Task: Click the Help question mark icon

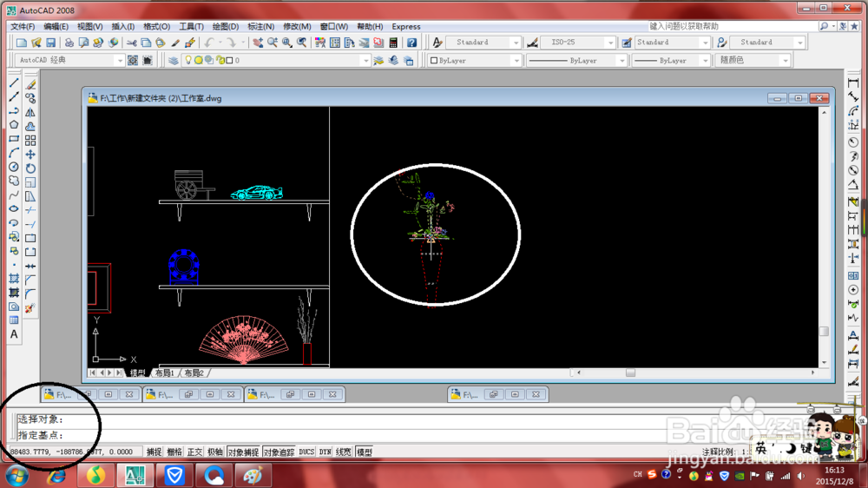Action: [x=411, y=43]
